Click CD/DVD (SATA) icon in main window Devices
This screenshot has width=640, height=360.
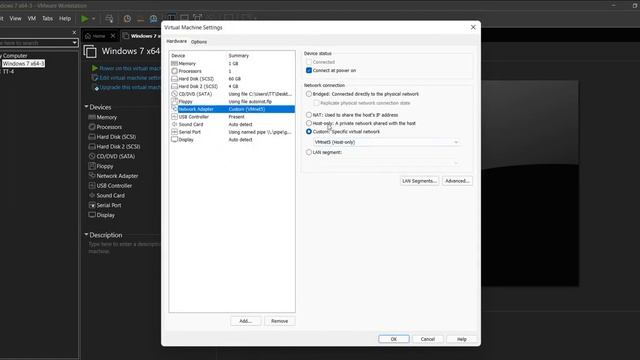pyautogui.click(x=92, y=156)
